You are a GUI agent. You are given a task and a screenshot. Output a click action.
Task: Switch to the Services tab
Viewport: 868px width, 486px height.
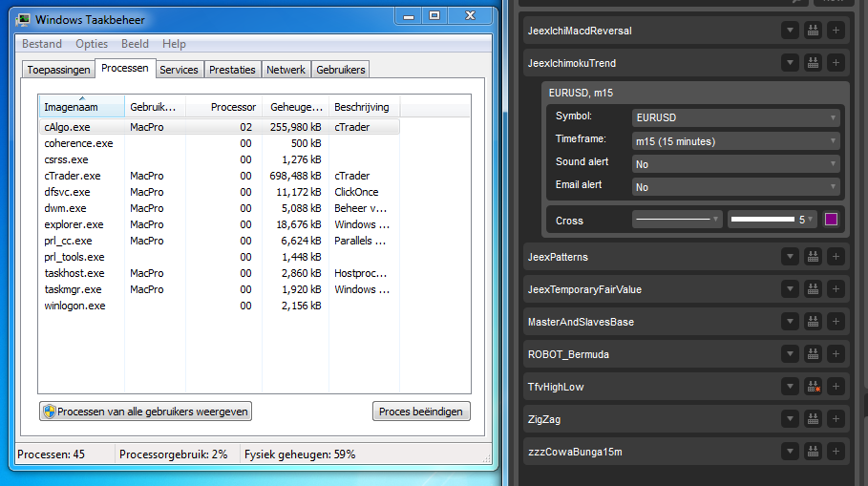(179, 70)
